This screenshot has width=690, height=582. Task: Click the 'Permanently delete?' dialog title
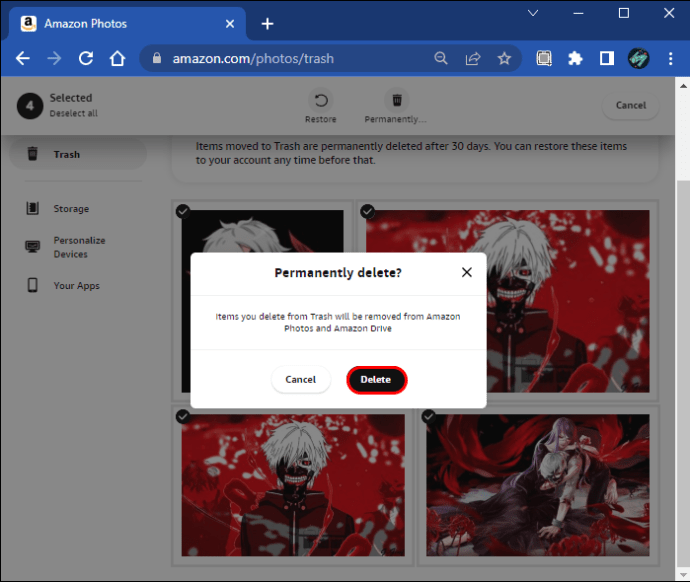[x=338, y=273]
